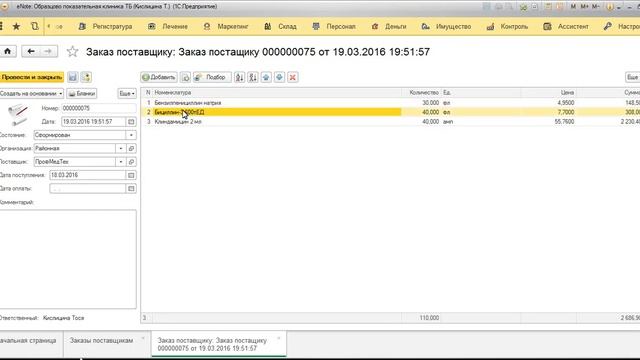Open the Маркетинг menu section

[x=226, y=27]
